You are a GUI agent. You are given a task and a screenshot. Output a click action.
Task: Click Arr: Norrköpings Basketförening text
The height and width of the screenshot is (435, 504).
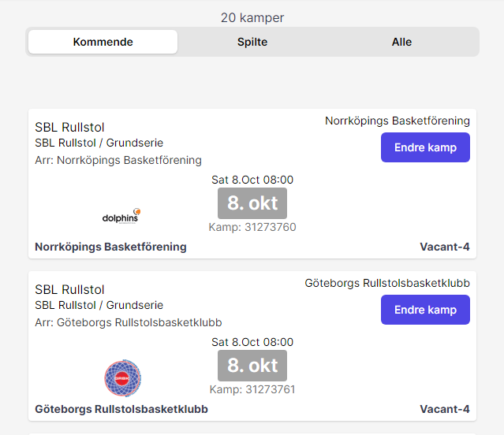118,160
